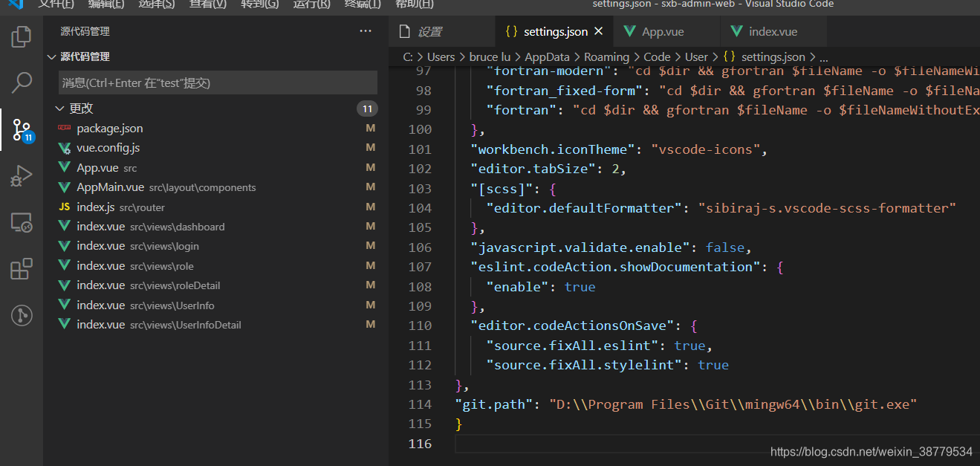Click the "source.fixAll.stylelint" key
Viewport: 980px width, 466px height.
[583, 365]
